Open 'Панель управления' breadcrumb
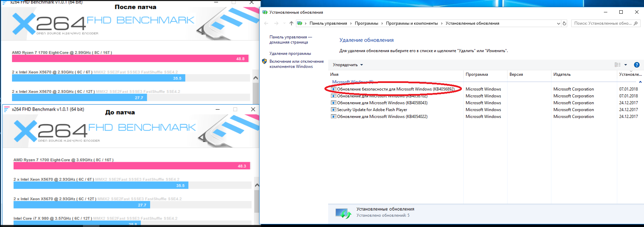The image size is (644, 227). (328, 23)
